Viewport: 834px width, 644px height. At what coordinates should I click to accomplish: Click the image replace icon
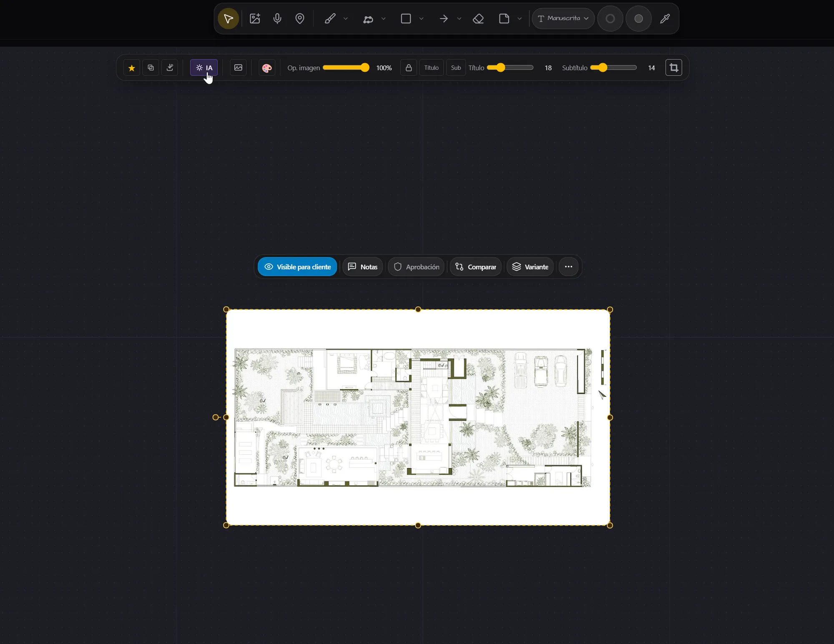(x=238, y=68)
